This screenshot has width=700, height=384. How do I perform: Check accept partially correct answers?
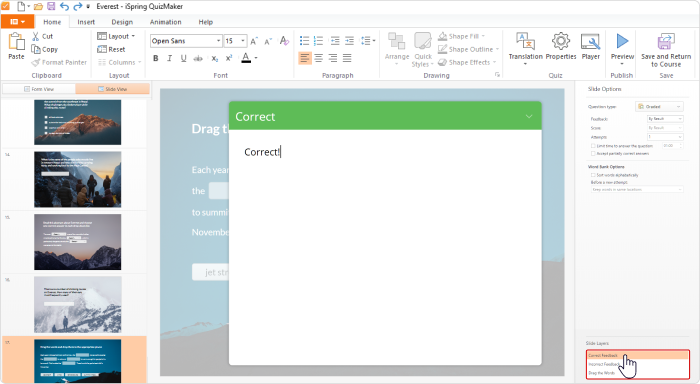point(593,154)
